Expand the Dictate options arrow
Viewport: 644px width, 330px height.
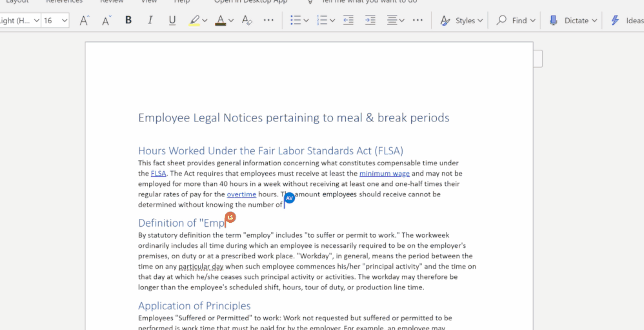(x=594, y=21)
